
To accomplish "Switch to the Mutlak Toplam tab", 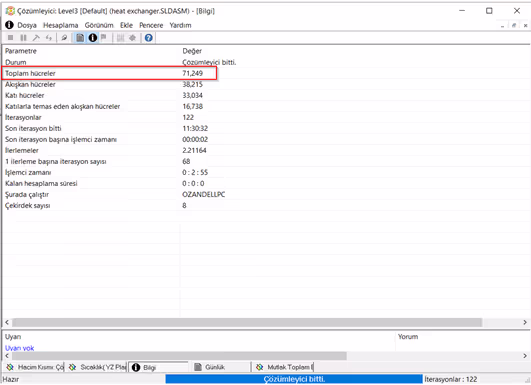I will tap(283, 367).
